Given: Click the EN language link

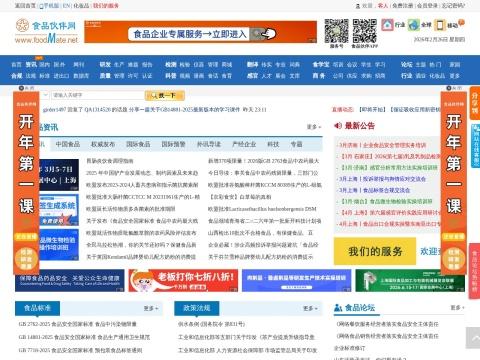Looking at the screenshot, I should pos(66,6).
